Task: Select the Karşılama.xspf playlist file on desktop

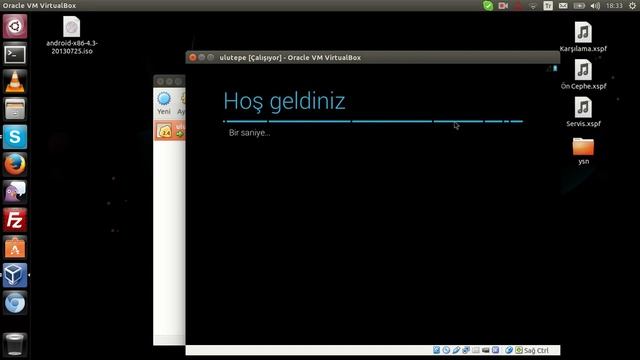Action: tap(583, 37)
